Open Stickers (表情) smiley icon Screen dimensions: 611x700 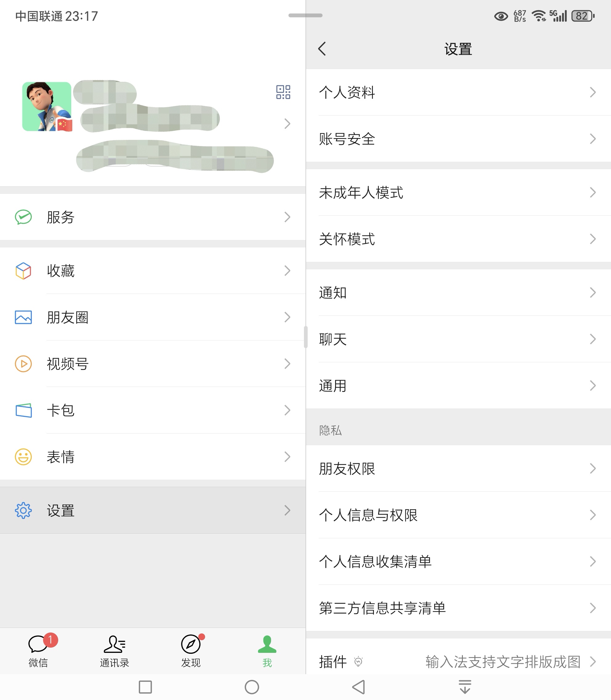pos(23,457)
